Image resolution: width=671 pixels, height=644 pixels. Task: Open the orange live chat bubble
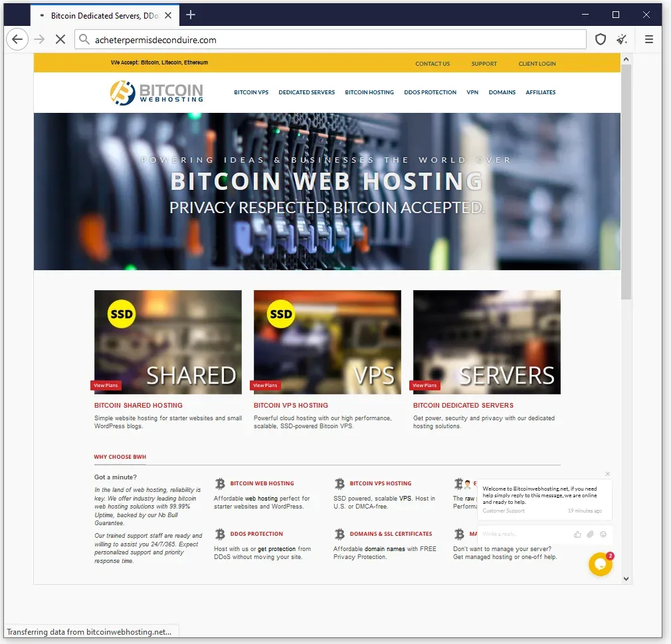tap(601, 564)
